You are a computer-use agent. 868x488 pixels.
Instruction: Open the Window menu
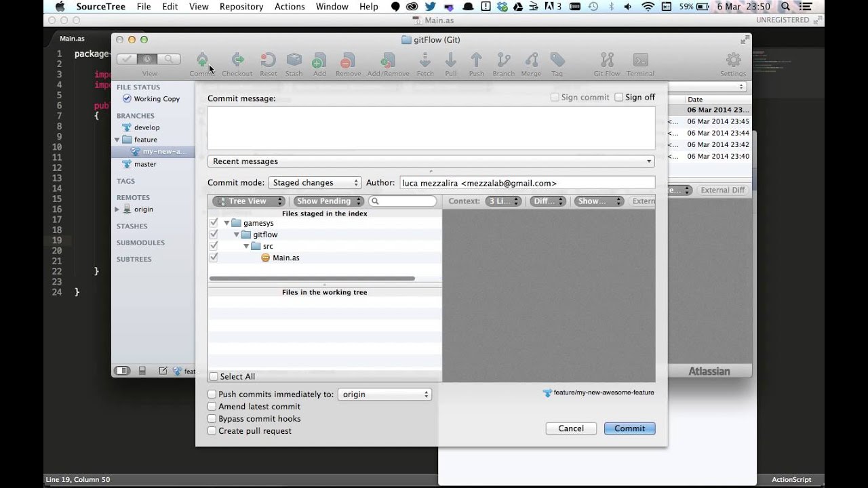click(332, 7)
